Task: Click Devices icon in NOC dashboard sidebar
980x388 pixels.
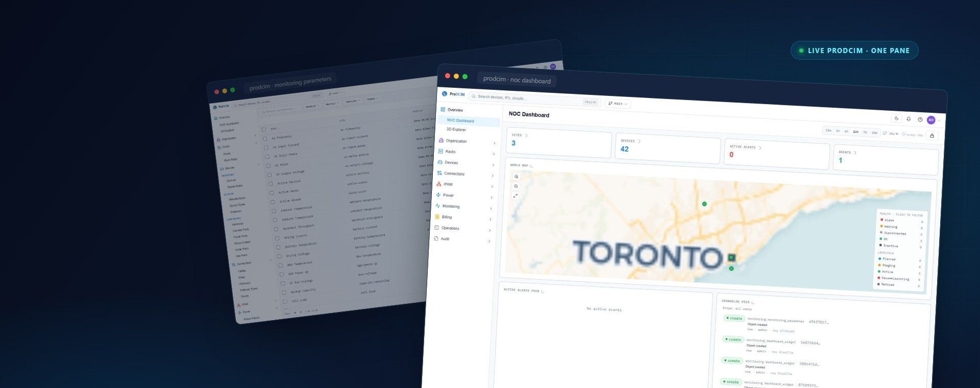Action: point(440,162)
